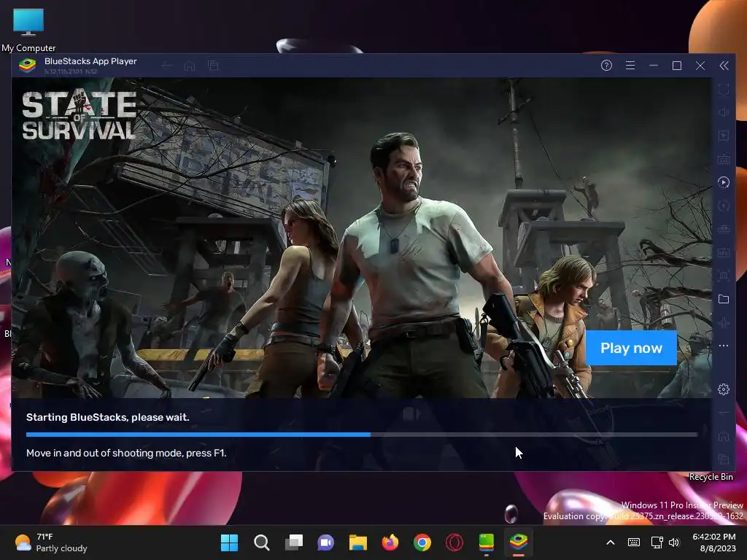Click the green BlueStacks taskbar icon

487,542
